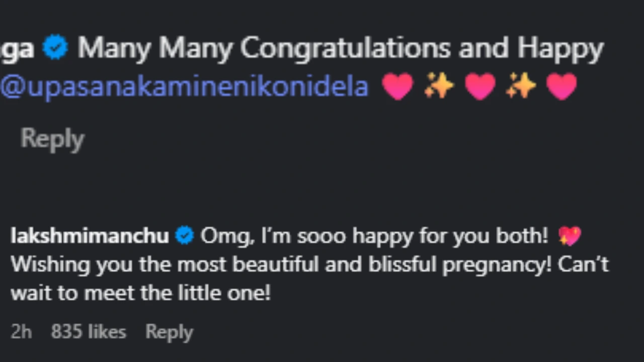Click the 'Many Many Congratulations and Happy' text
Screen dimensions: 644x362
tap(340, 49)
